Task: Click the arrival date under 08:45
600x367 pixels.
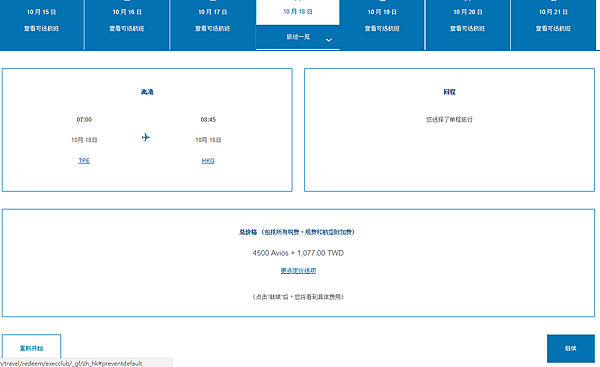Action: [208, 140]
